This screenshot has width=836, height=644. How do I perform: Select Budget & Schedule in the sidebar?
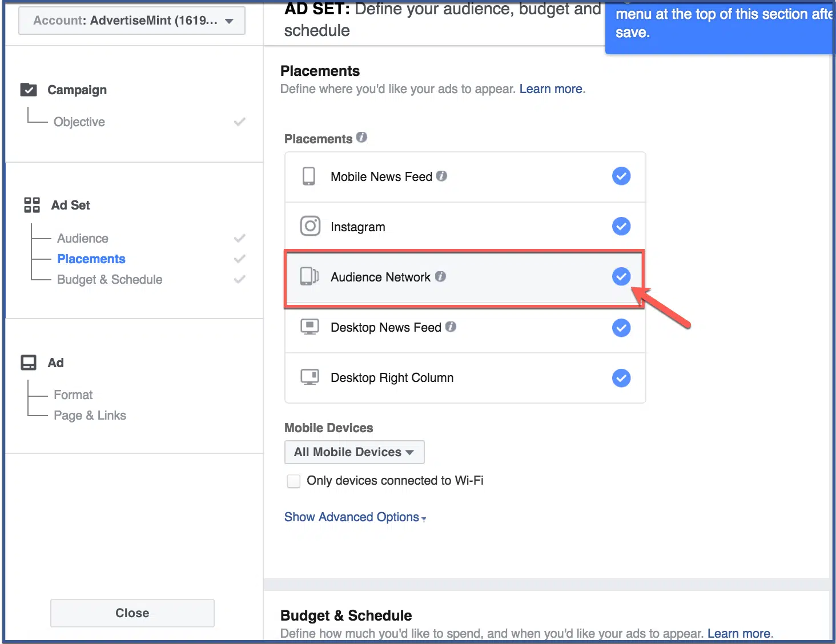pyautogui.click(x=110, y=279)
